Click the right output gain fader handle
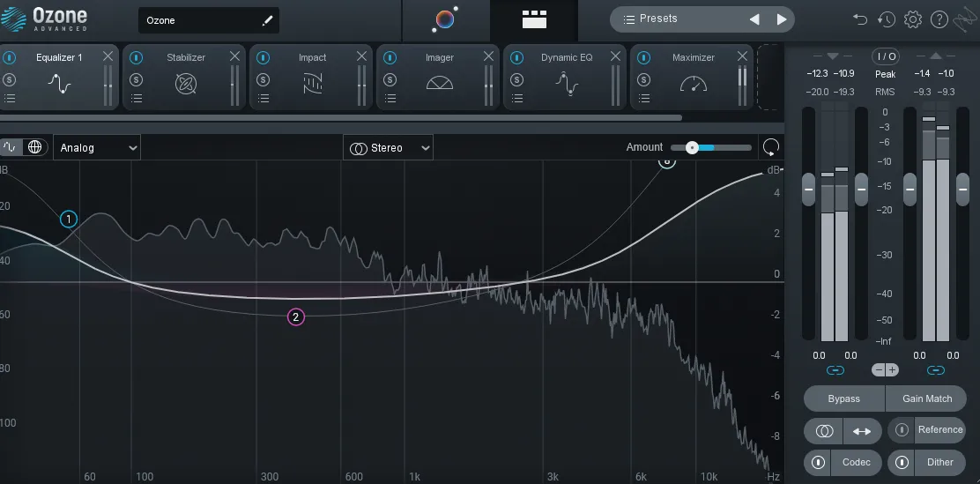The image size is (980, 484). pos(962,190)
